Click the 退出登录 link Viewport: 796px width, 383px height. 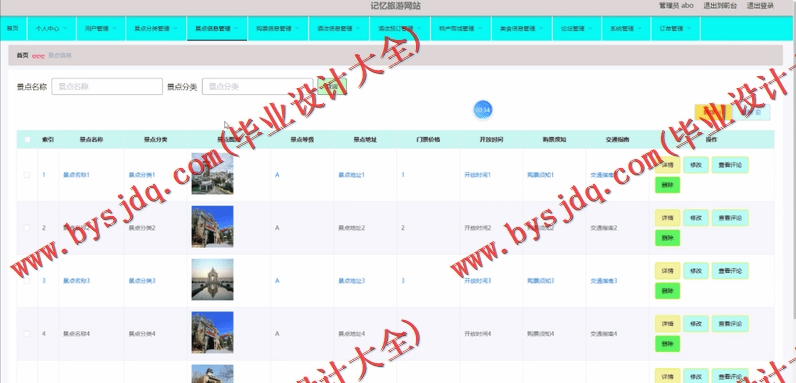click(760, 6)
